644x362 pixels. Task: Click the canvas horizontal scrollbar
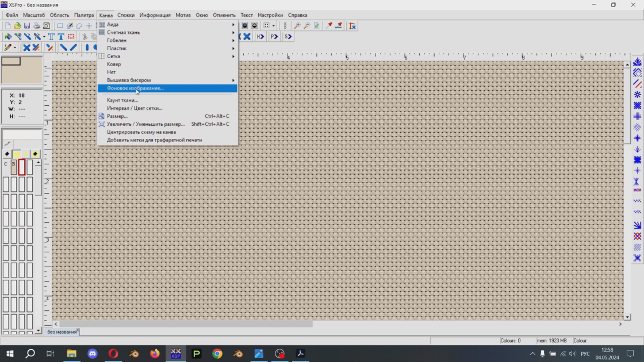(x=186, y=324)
